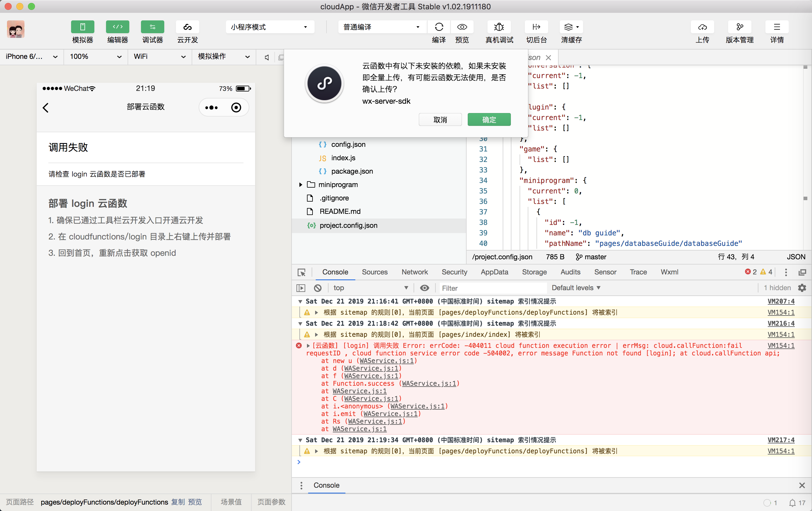Click the compile (编译) refresh icon
The width and height of the screenshot is (812, 511).
[x=439, y=27]
